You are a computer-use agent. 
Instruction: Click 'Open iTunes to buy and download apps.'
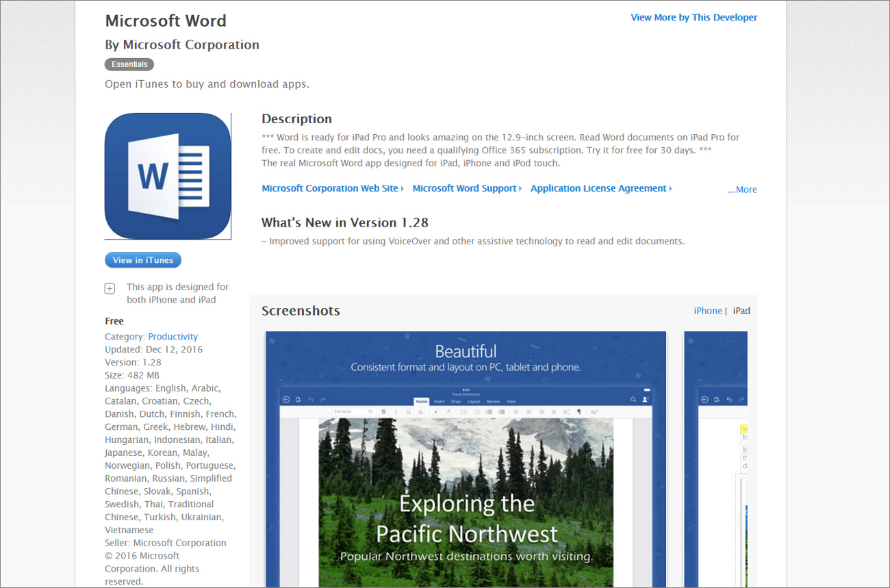[207, 84]
